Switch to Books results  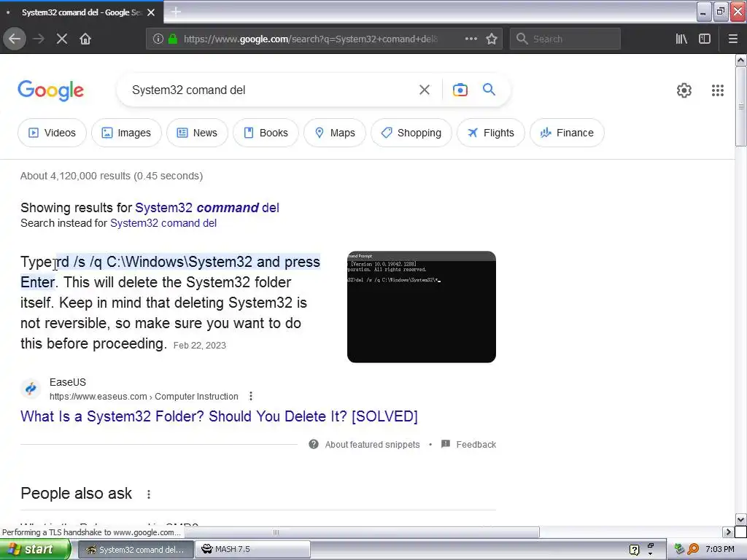tap(266, 133)
